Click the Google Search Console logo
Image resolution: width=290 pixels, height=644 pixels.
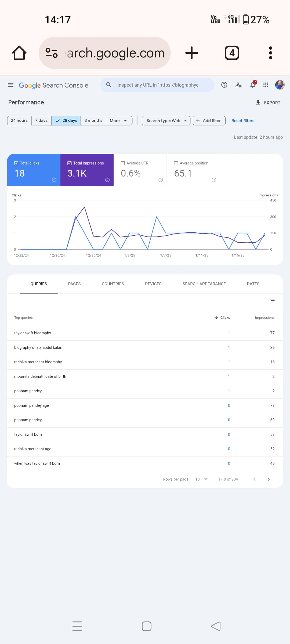click(x=53, y=85)
